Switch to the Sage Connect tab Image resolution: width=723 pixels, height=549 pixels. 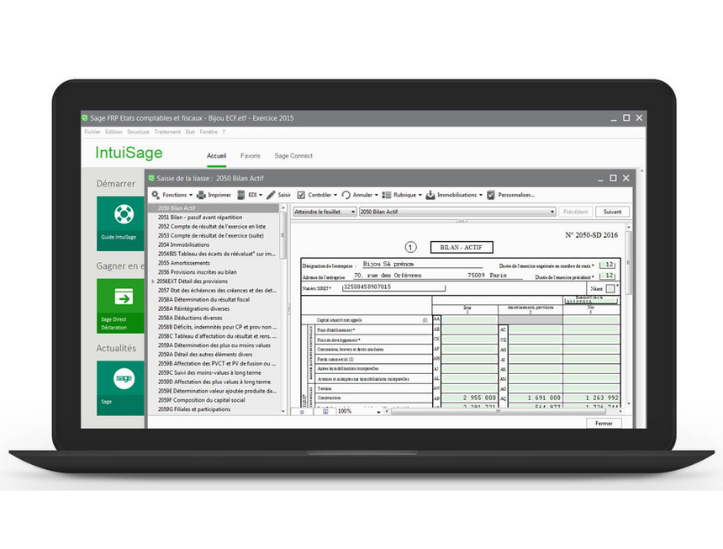point(293,156)
